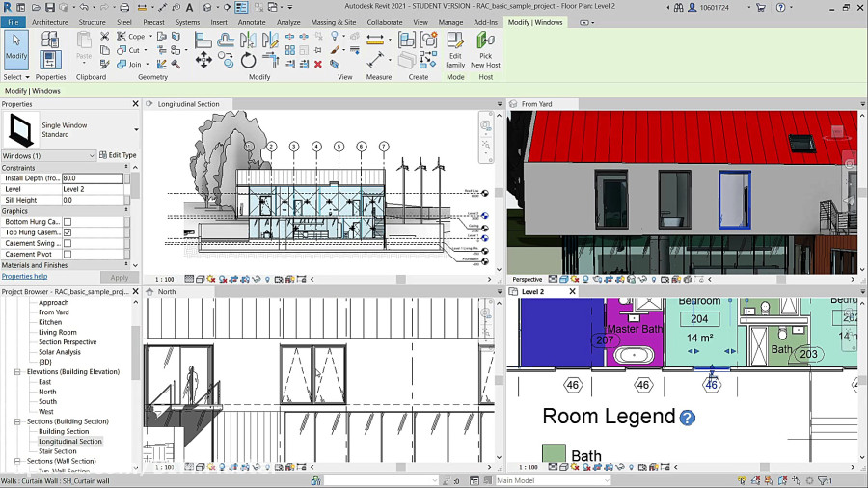Click the 1 : 100 scale in Longitudinal Section
The height and width of the screenshot is (488, 868).
point(164,280)
